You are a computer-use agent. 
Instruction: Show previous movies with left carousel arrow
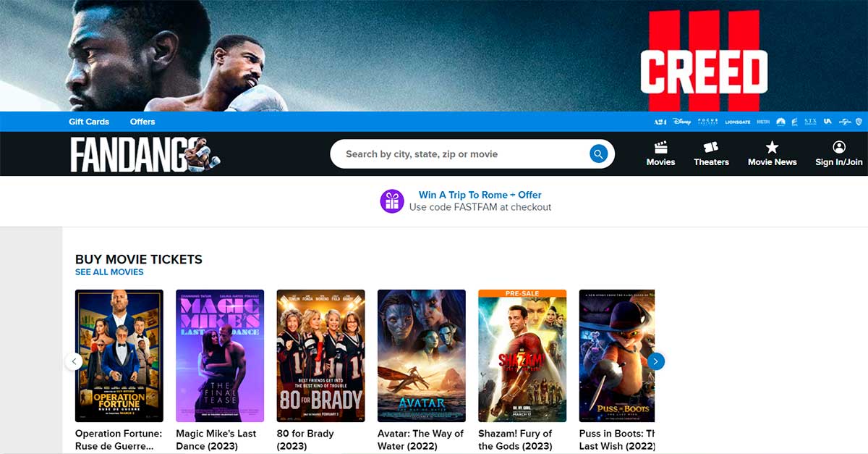pos(74,361)
